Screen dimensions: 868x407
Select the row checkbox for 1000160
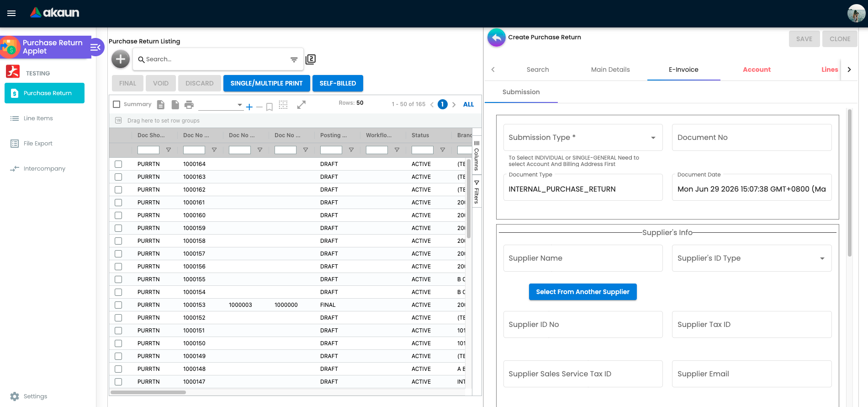click(118, 215)
